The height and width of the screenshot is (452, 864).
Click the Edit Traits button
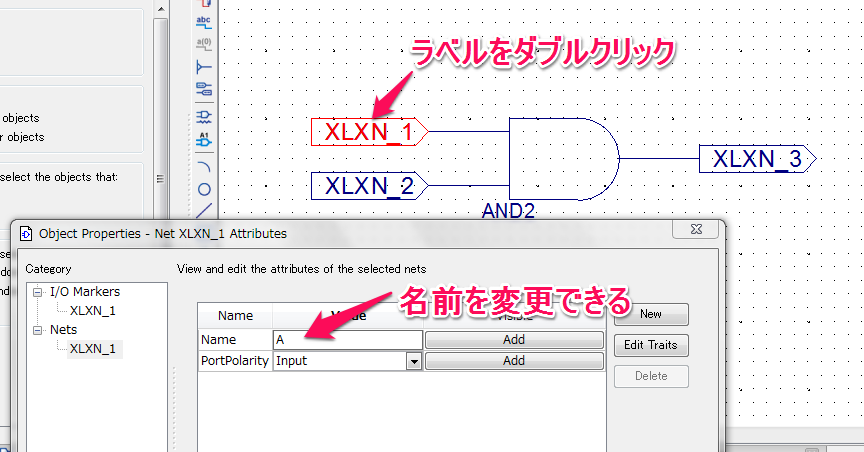click(x=650, y=345)
